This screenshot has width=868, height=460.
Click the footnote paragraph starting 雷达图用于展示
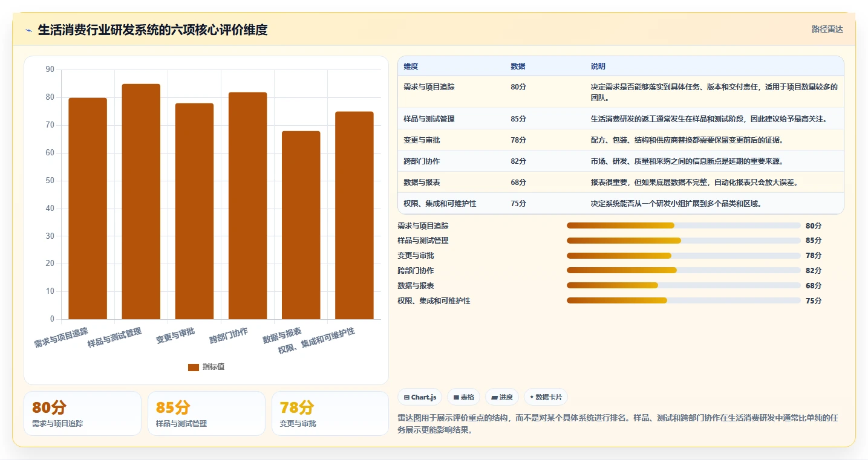618,424
